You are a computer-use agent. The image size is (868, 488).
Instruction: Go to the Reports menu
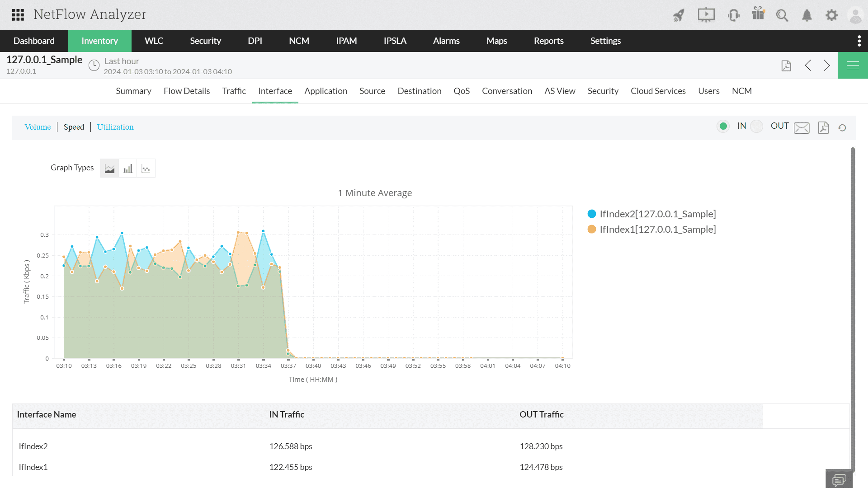[548, 41]
